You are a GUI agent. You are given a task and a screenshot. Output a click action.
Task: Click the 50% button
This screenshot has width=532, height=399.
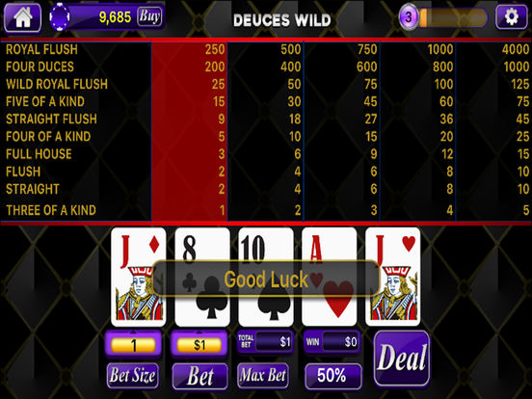click(332, 376)
